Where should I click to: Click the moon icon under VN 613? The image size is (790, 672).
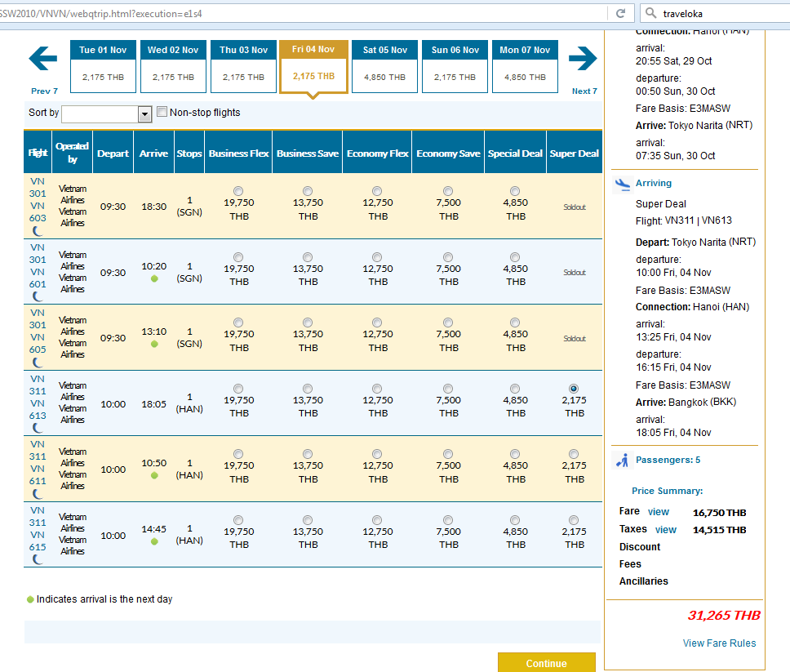click(38, 428)
